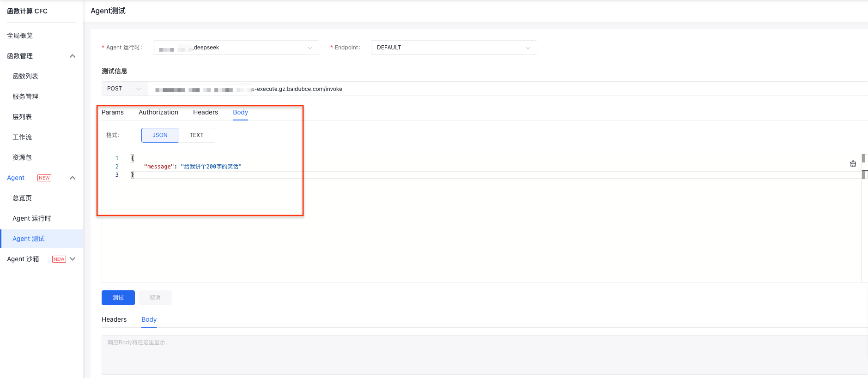
Task: Switch to the Authorization tab
Action: point(158,112)
